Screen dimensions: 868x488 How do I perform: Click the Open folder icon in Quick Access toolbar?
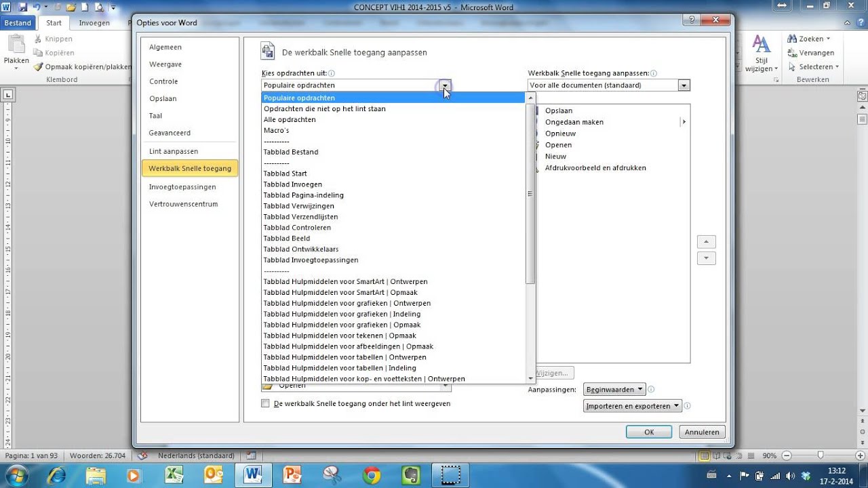(71, 7)
